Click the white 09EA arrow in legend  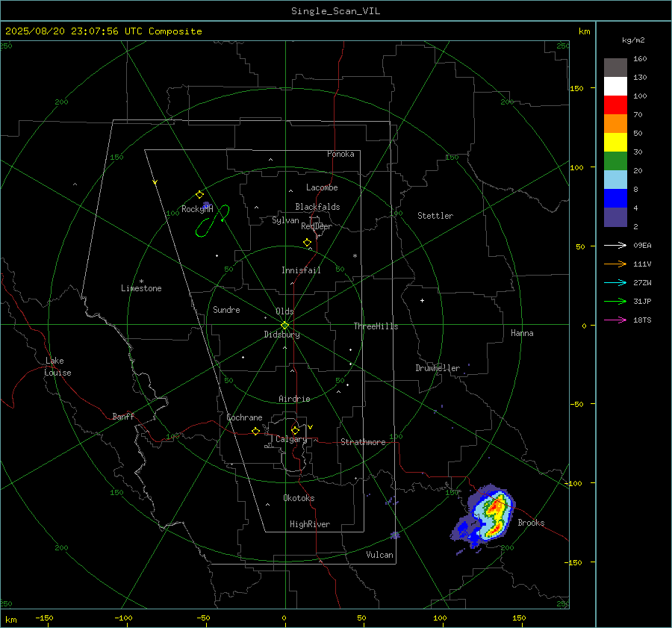click(x=615, y=245)
